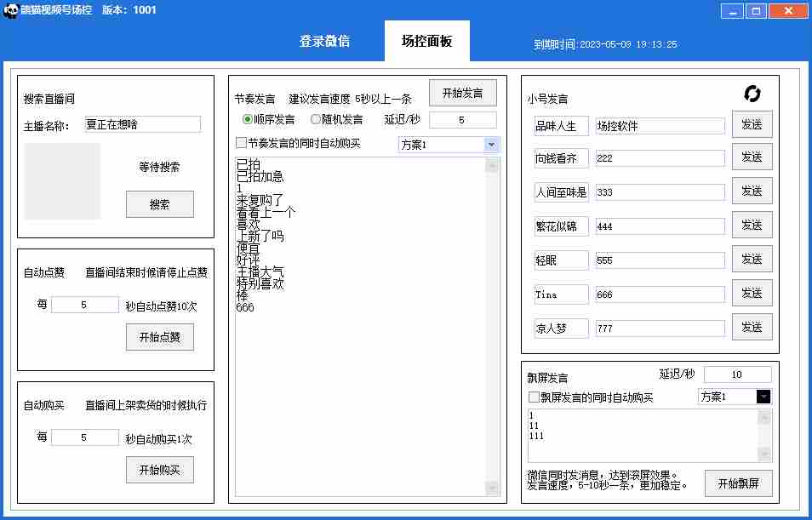Viewport: 812px width, 520px height.
Task: Minimize the window
Action: pos(732,11)
